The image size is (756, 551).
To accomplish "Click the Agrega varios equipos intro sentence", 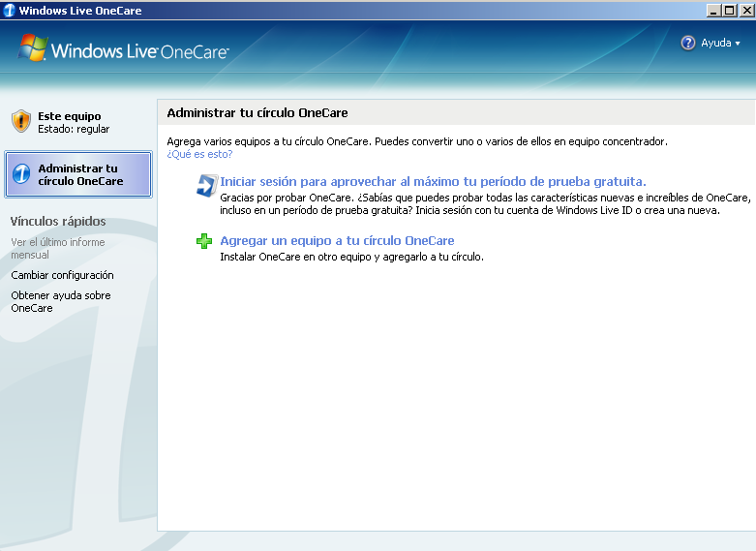I will [417, 141].
